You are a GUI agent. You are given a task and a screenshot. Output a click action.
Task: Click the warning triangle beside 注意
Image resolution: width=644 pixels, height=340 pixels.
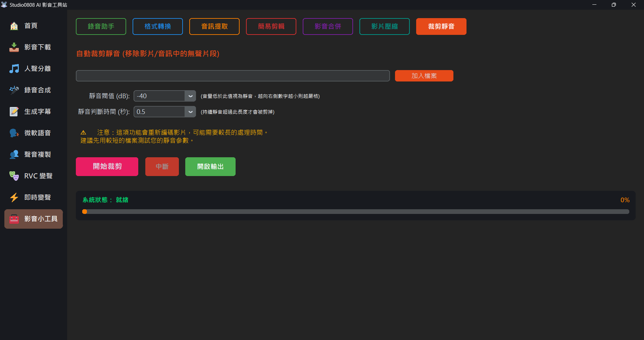[83, 132]
